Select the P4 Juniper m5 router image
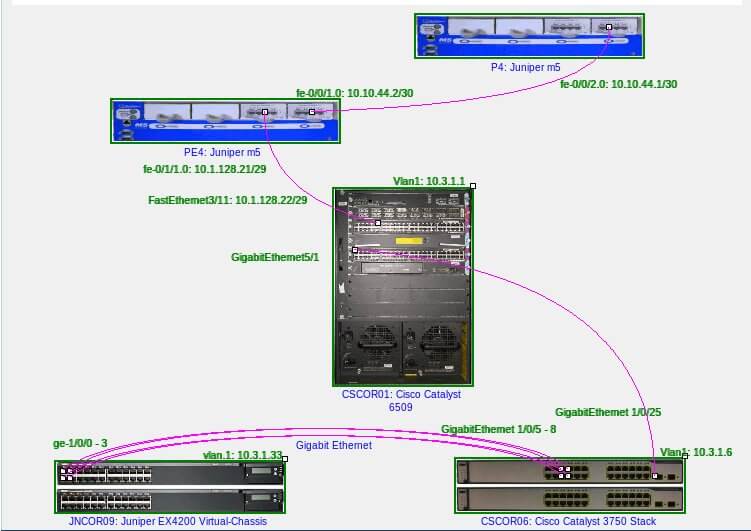Screen dimensions: 751x531 coord(529,36)
